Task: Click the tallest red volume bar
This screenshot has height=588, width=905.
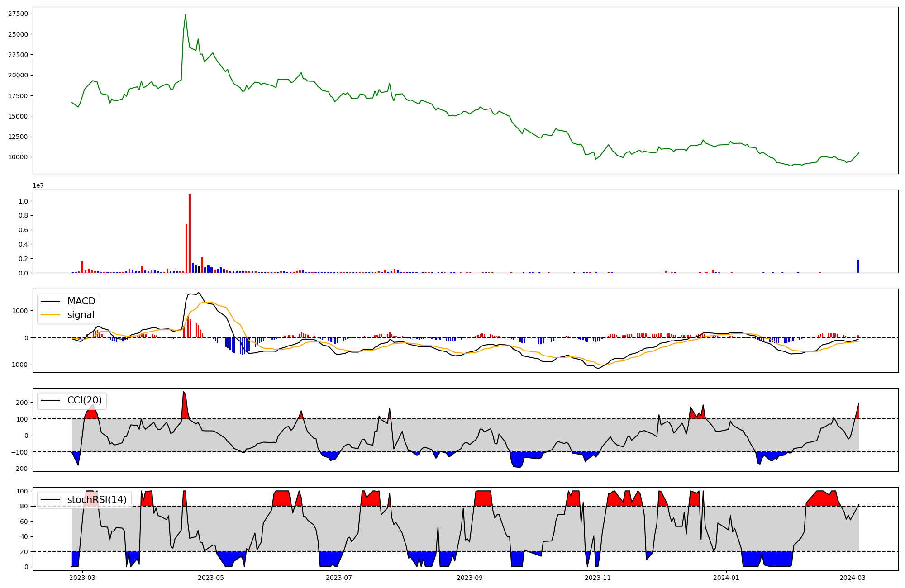Action: (x=190, y=233)
